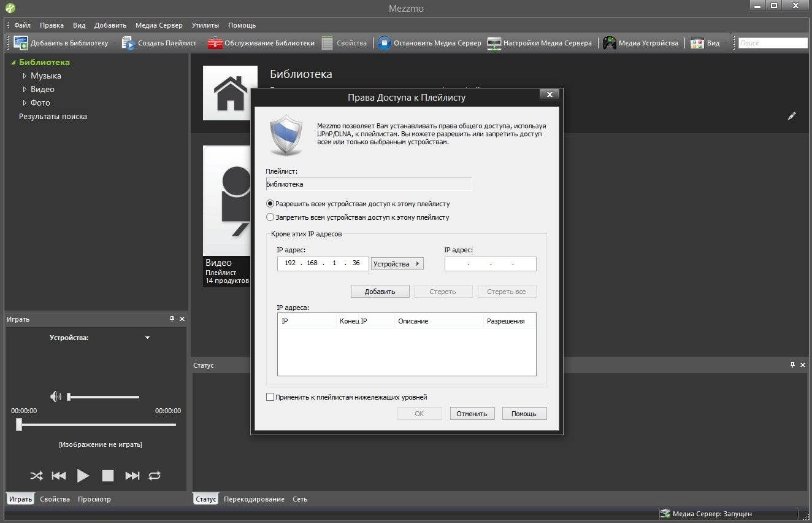Mute using the speaker volume icon
812x523 pixels.
tap(55, 397)
